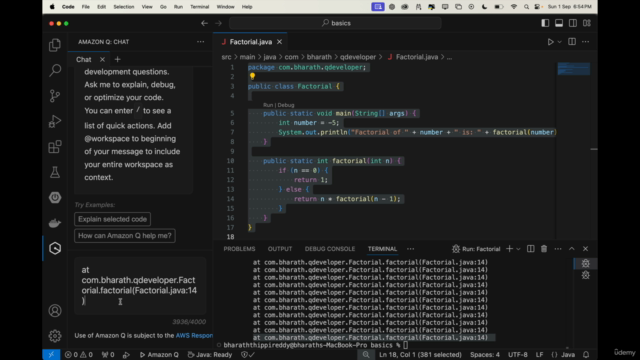Open the Customize Layout icon
The height and width of the screenshot is (360, 640).
(587, 23)
